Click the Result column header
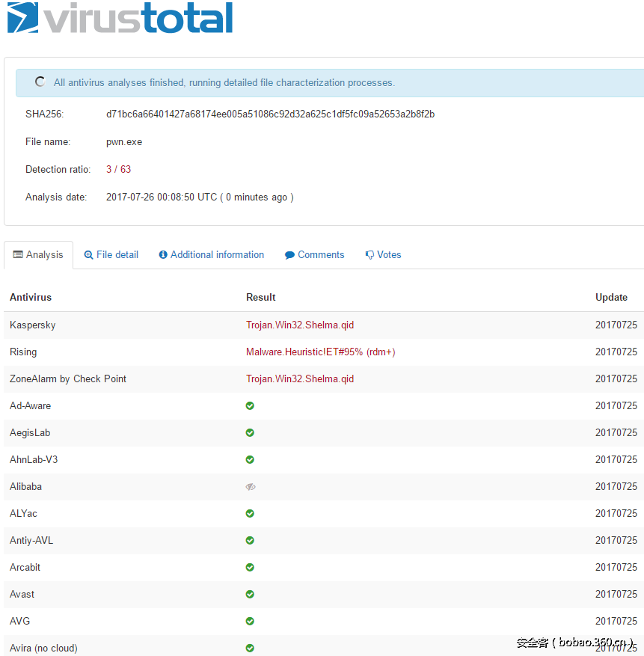 261,298
